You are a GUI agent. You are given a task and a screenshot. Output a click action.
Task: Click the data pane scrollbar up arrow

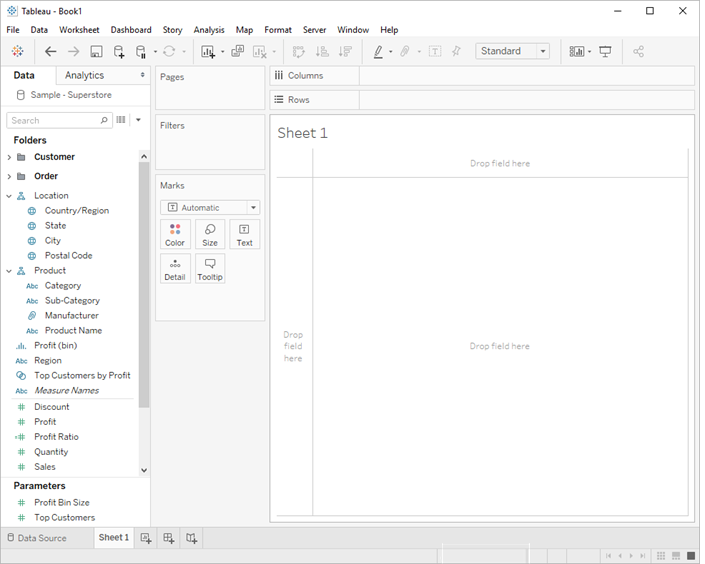click(144, 156)
